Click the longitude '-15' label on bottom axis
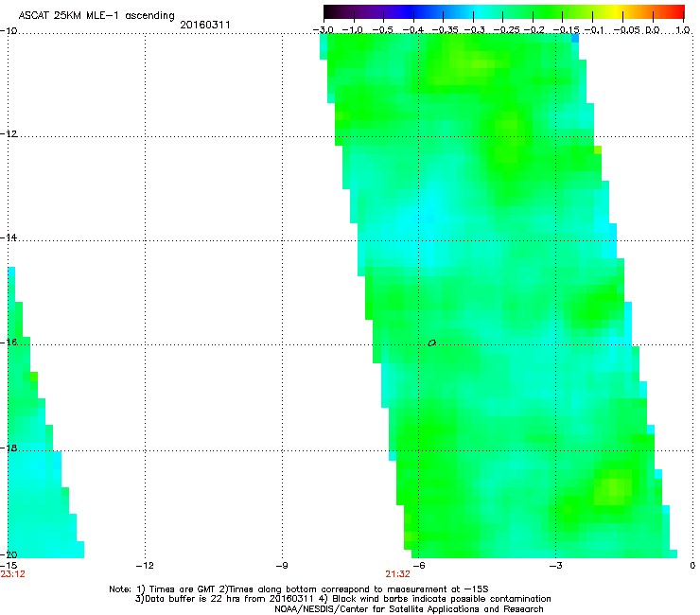 click(9, 566)
